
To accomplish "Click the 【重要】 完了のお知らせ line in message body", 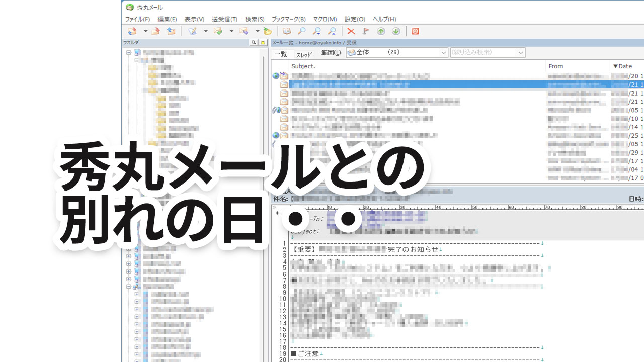I will [367, 249].
